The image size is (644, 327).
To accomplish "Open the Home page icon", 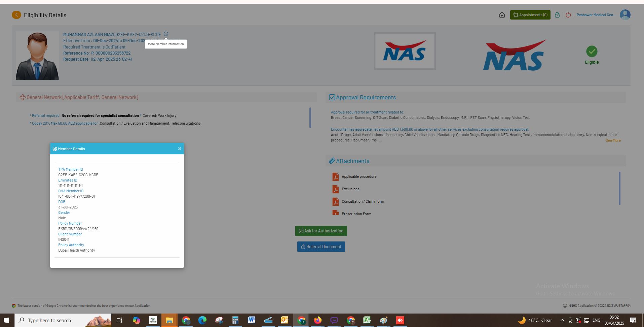I will [502, 15].
